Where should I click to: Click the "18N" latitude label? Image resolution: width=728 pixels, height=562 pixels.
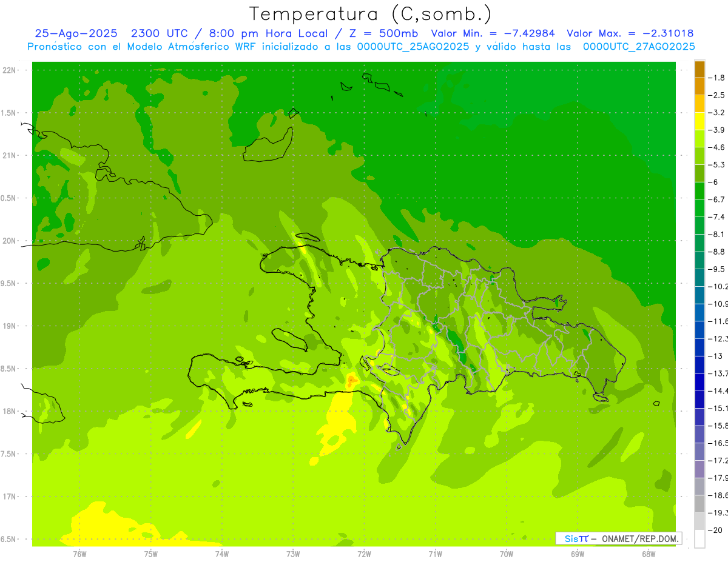(10, 412)
